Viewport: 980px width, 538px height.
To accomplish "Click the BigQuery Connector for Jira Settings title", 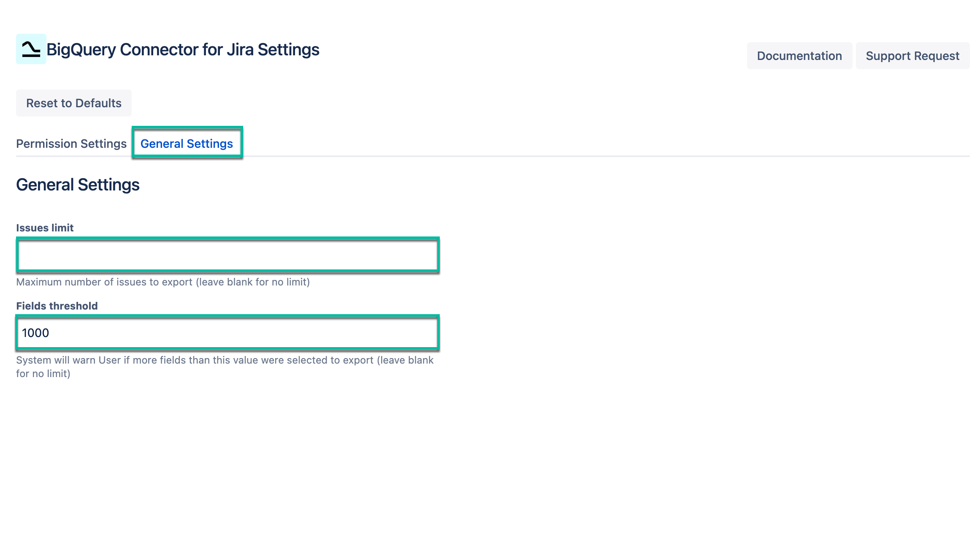I will tap(182, 49).
